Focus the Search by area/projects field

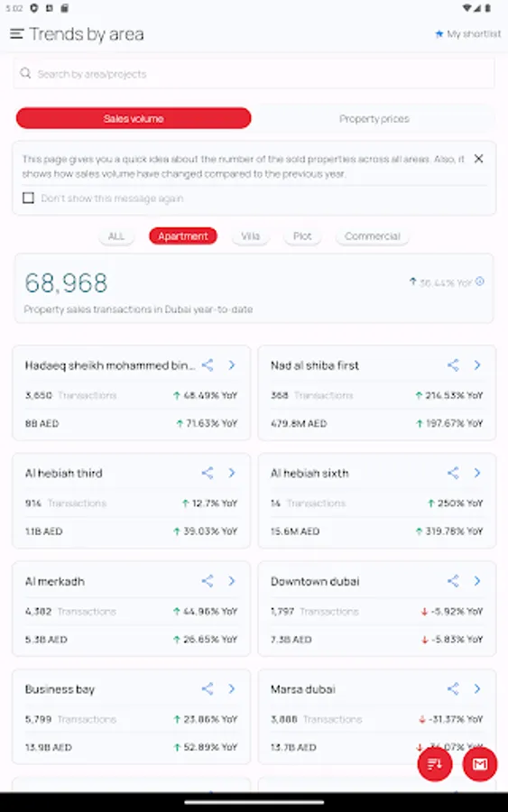(254, 74)
